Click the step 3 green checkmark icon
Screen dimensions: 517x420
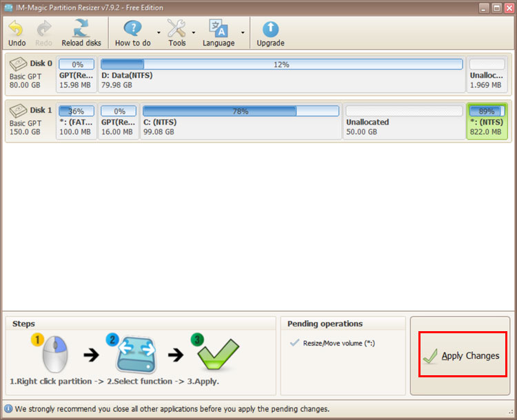(x=218, y=354)
